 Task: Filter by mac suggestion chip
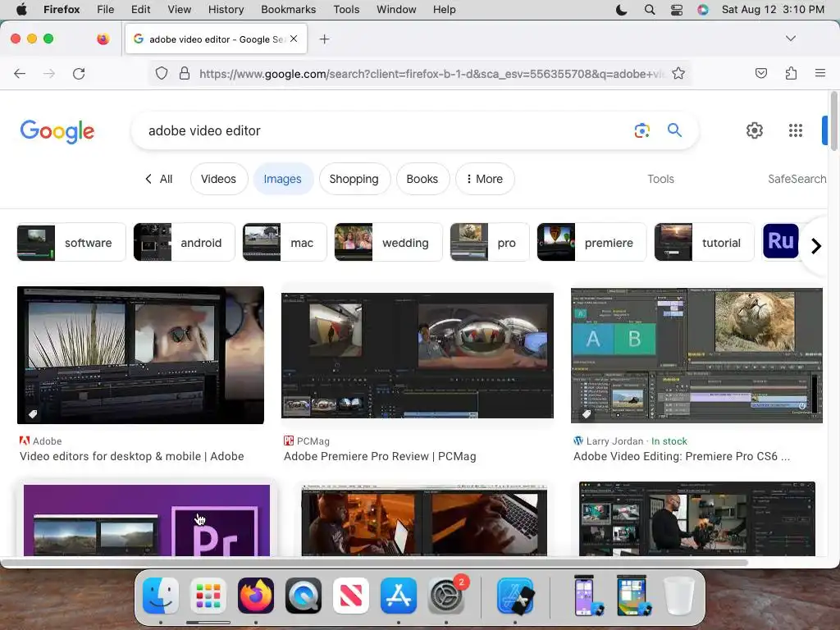pyautogui.click(x=285, y=243)
